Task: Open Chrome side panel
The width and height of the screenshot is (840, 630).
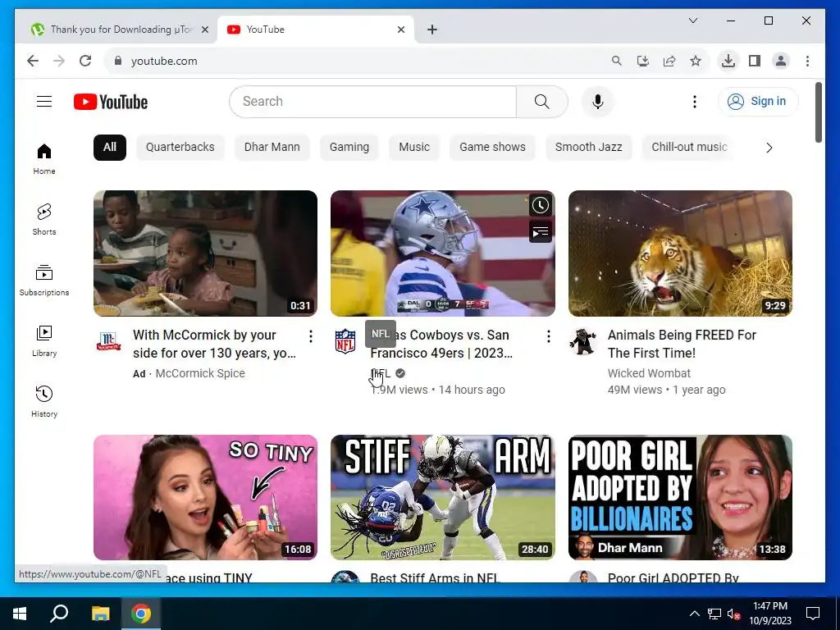Action: (755, 61)
